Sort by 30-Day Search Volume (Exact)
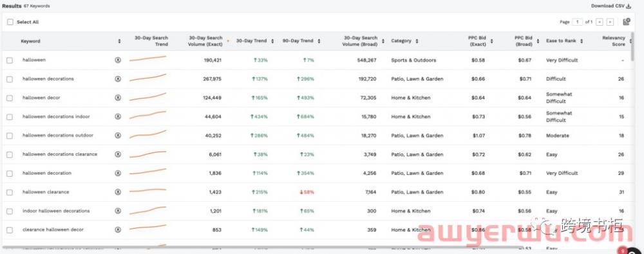Viewport: 644px width, 254px height. (x=228, y=41)
